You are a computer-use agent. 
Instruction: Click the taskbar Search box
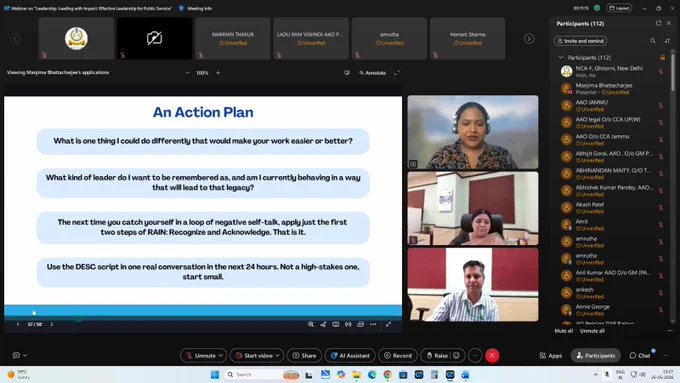pyautogui.click(x=263, y=374)
